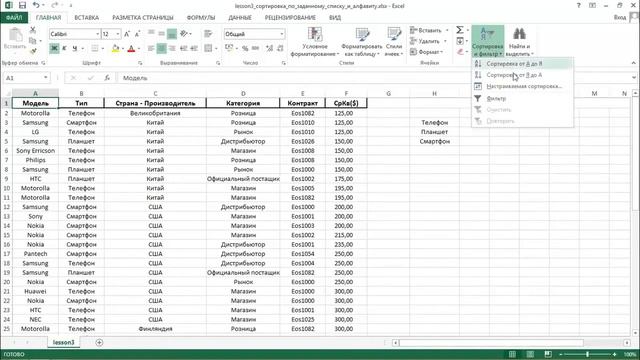Choose Фильтр in the sort menu

coord(522,98)
